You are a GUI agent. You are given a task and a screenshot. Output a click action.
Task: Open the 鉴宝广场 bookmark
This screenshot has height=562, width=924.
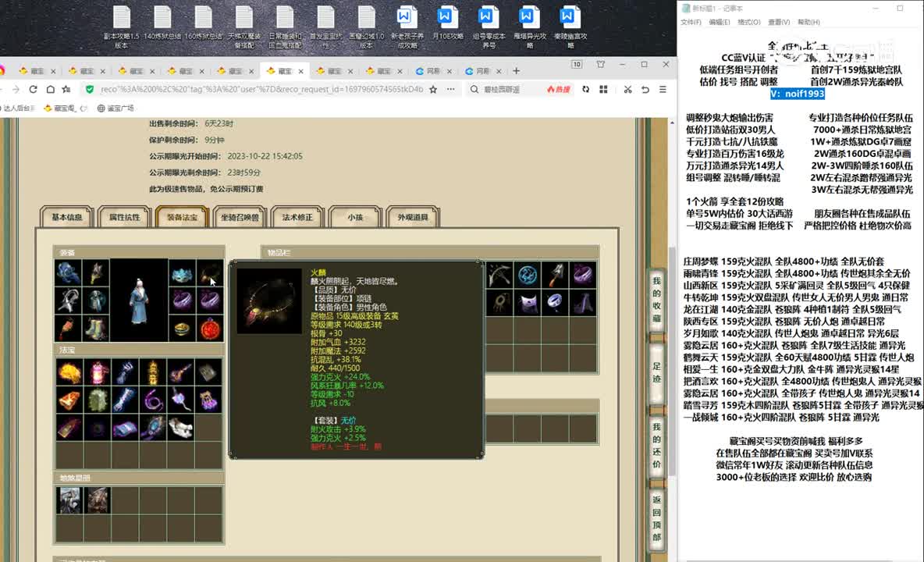point(115,108)
